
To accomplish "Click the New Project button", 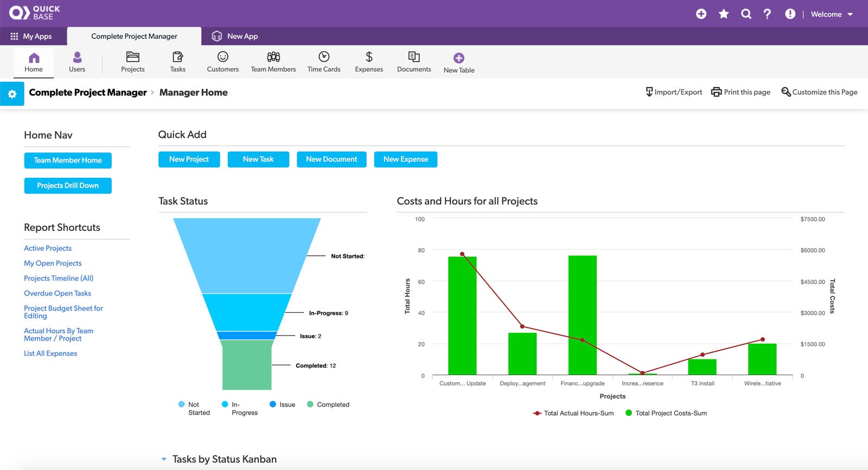I will point(189,159).
